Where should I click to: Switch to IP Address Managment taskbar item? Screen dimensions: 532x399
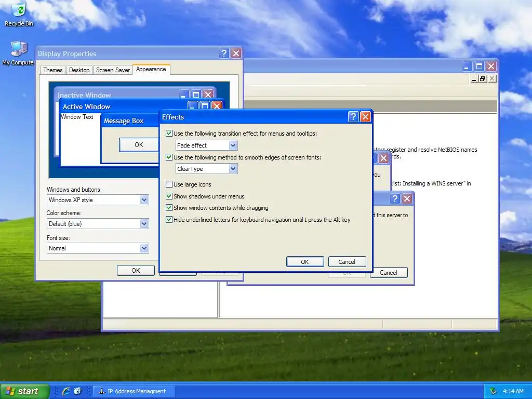[x=134, y=391]
